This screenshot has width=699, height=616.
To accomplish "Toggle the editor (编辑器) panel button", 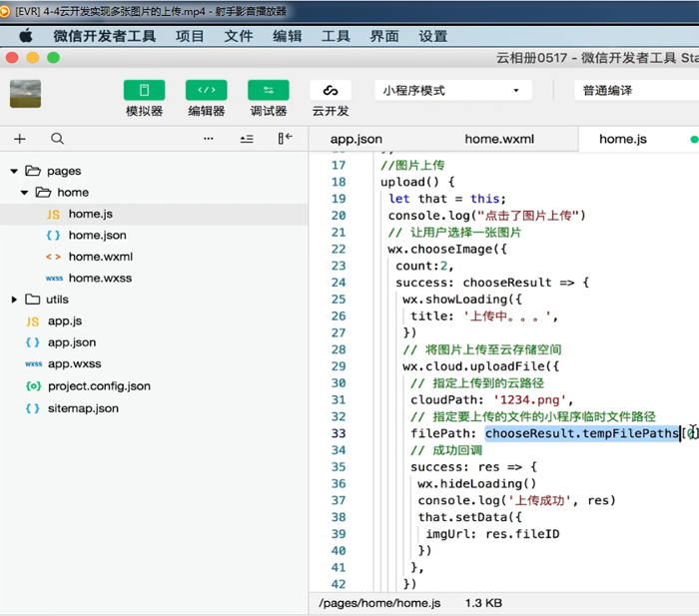I will tap(206, 91).
